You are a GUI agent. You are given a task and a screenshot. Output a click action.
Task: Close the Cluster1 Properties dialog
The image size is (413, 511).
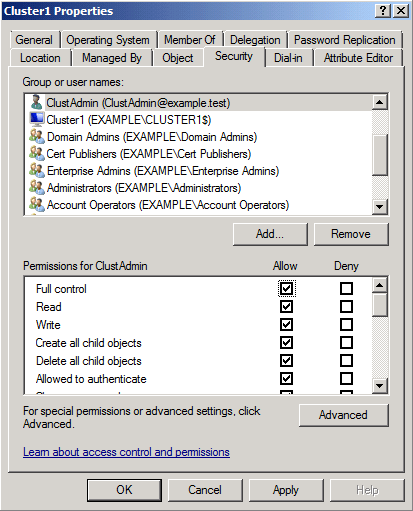401,11
